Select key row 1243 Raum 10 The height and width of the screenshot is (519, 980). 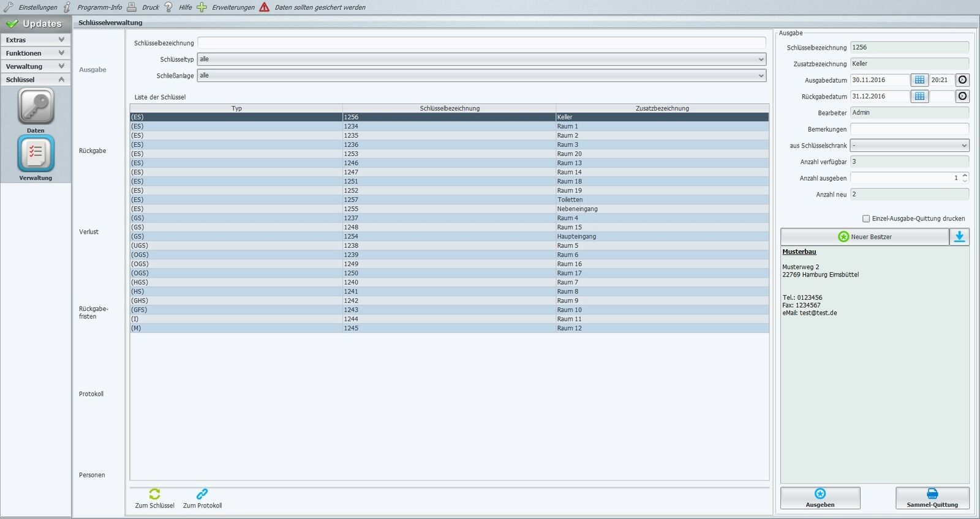450,310
